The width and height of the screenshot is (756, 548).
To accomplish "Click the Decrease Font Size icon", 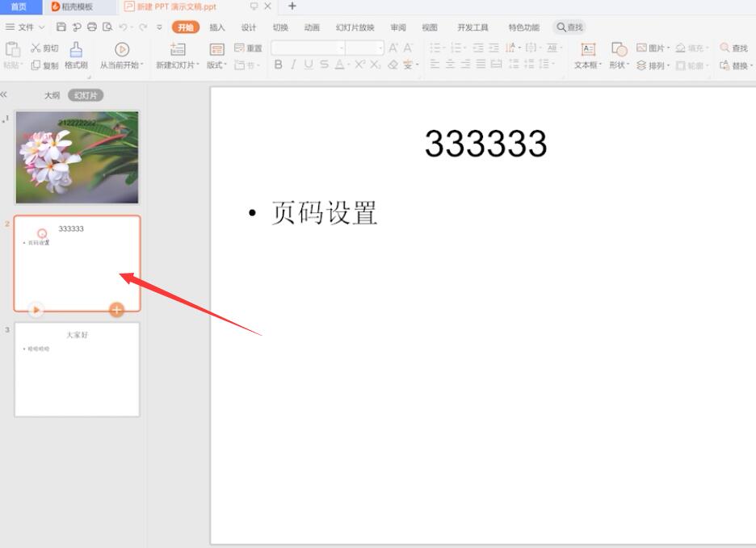I will (408, 48).
